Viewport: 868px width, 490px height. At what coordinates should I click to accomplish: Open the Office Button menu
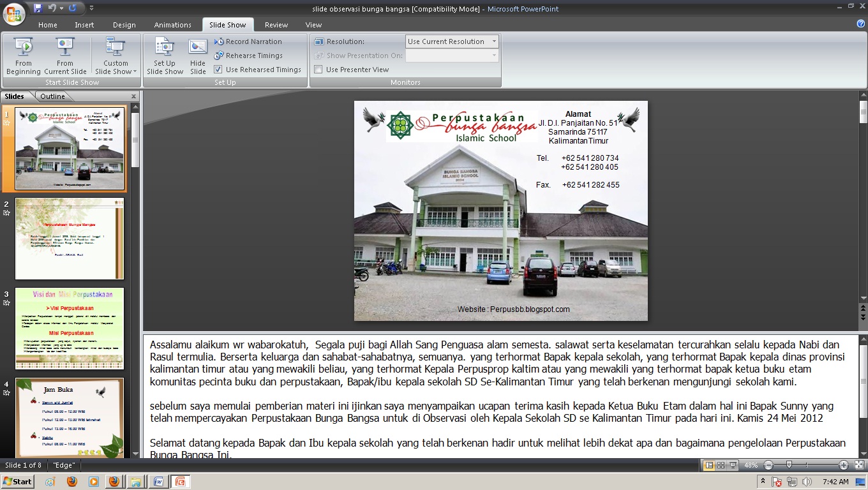click(14, 13)
